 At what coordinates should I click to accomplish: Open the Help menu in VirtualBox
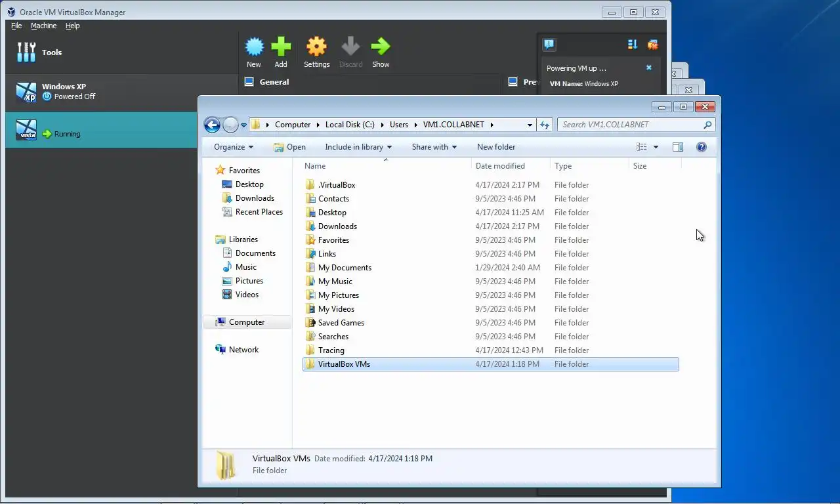click(72, 26)
